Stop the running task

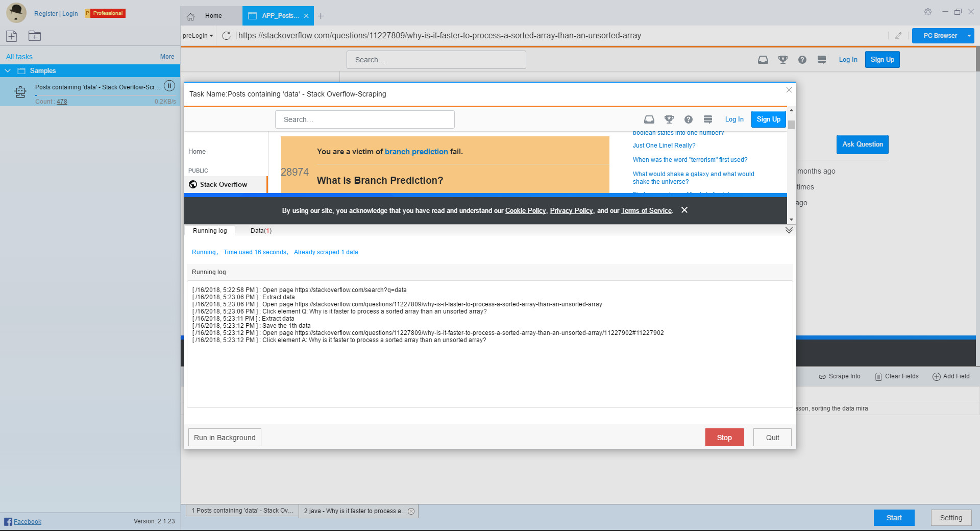(x=724, y=438)
